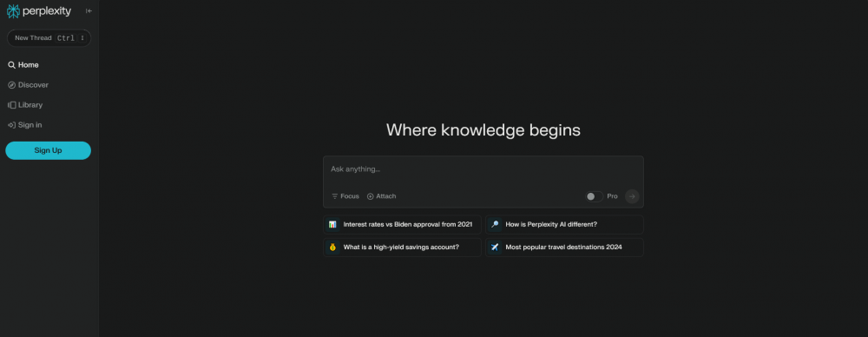Viewport: 868px width, 337px height.
Task: Submit query with arrow button
Action: coord(632,196)
